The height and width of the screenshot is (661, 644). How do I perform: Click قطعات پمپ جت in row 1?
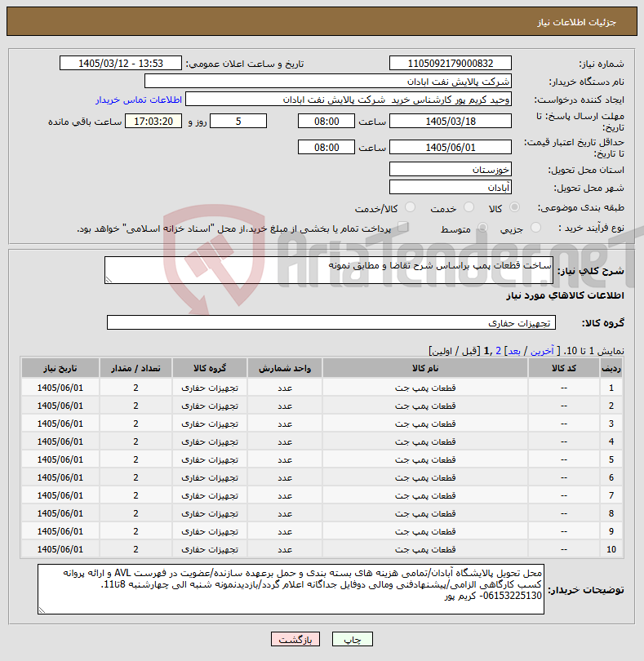coord(425,388)
